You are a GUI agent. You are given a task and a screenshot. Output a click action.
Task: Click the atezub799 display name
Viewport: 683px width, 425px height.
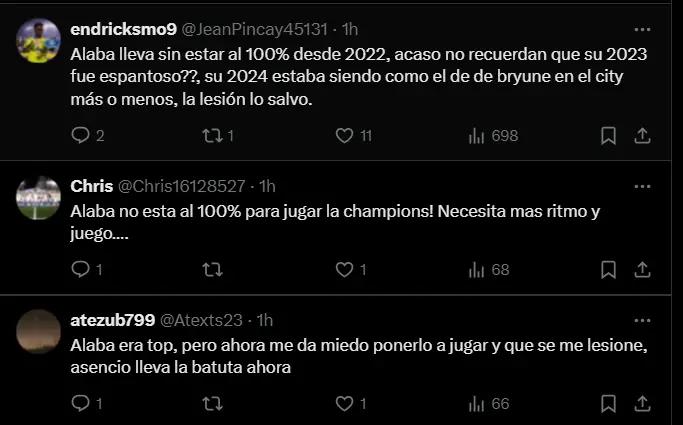(x=113, y=320)
